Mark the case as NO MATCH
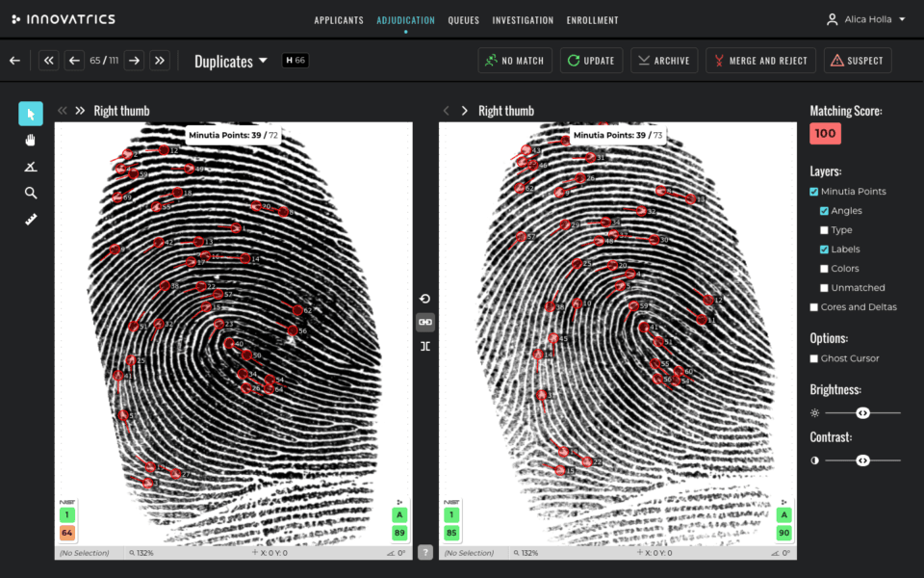The height and width of the screenshot is (578, 924). click(x=514, y=60)
